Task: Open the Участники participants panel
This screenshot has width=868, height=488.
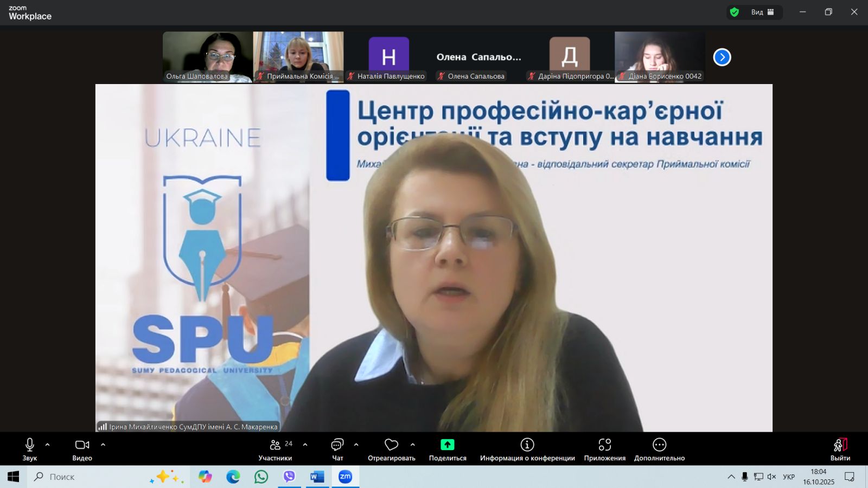Action: tap(275, 450)
